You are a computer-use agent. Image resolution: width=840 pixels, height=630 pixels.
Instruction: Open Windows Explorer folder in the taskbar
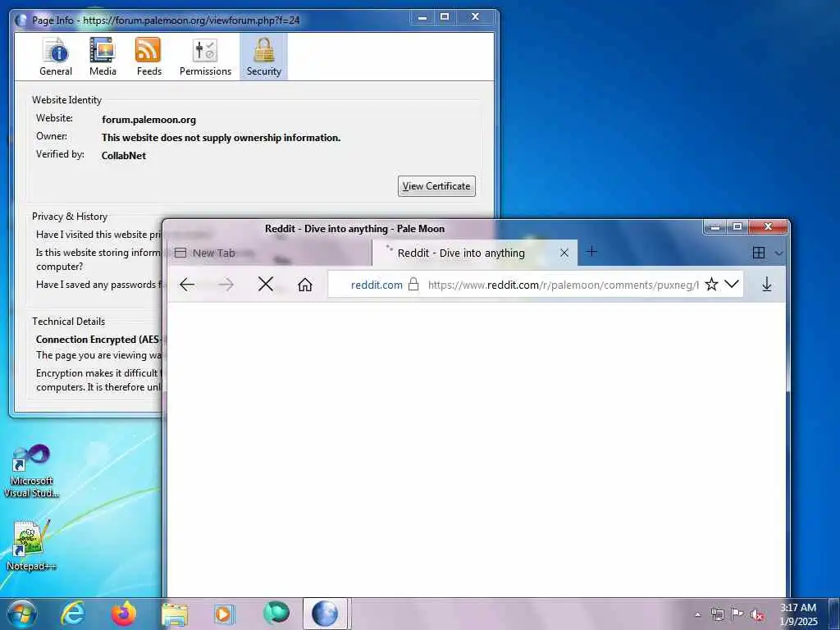[175, 614]
